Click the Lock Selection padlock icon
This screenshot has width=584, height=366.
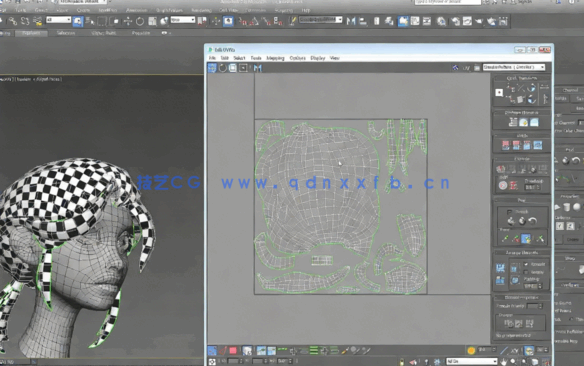[x=402, y=361]
